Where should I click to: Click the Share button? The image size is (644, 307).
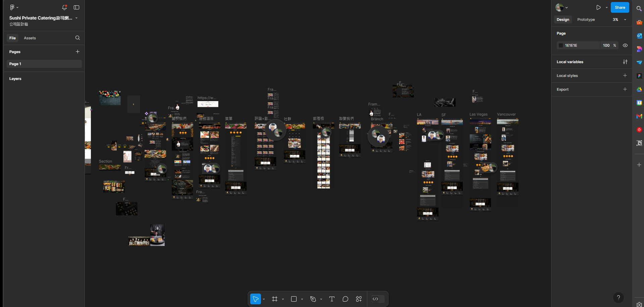tap(620, 7)
